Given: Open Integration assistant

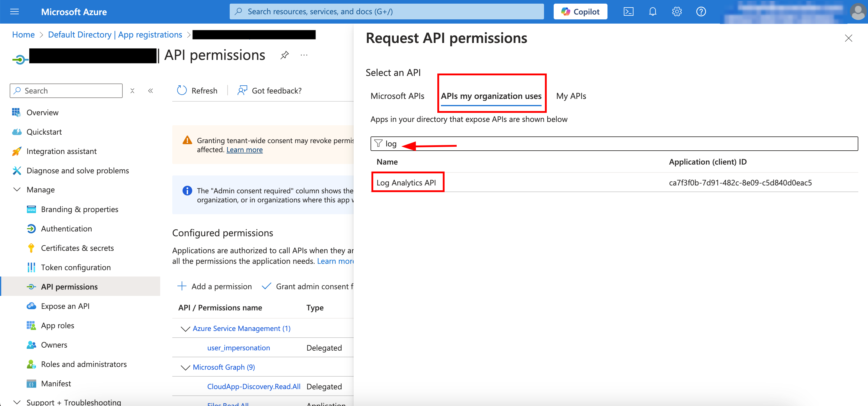Looking at the screenshot, I should 61,151.
